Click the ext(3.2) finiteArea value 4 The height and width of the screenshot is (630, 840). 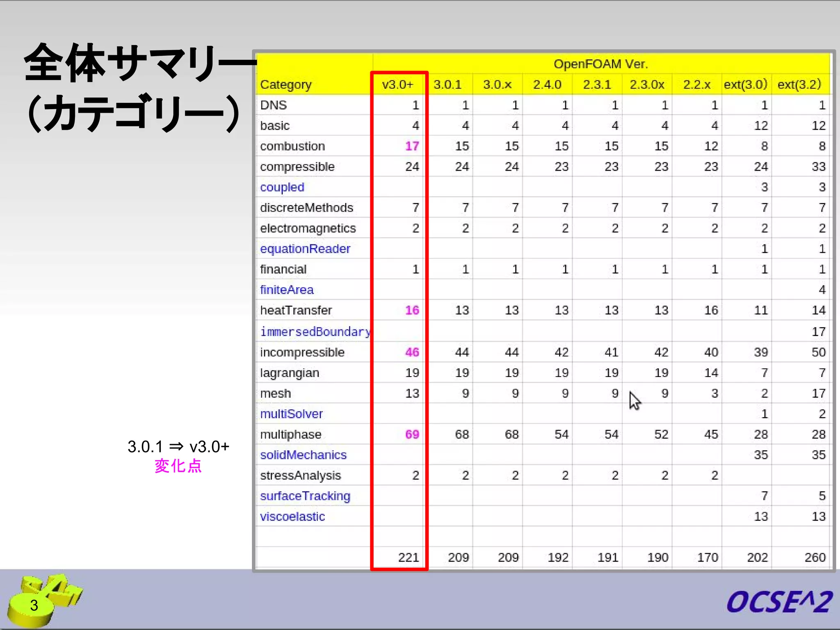tap(822, 290)
